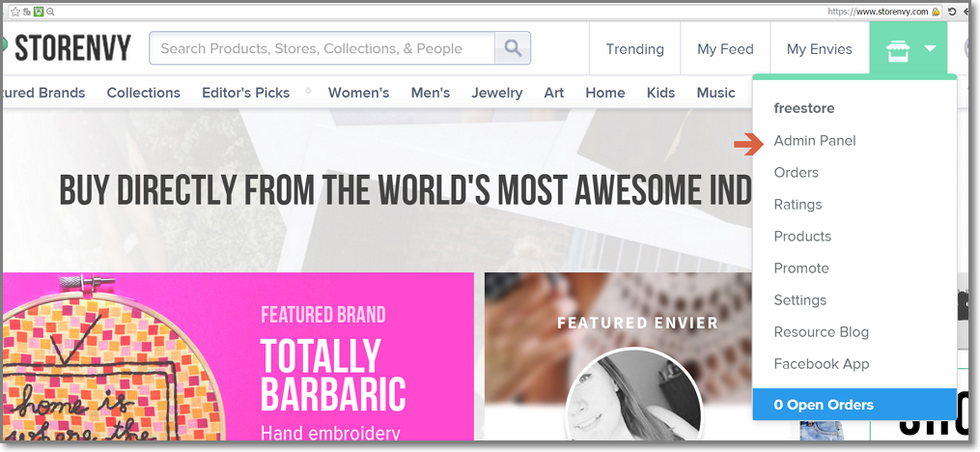Click the green storefront icon
The image size is (980, 452).
[x=899, y=49]
